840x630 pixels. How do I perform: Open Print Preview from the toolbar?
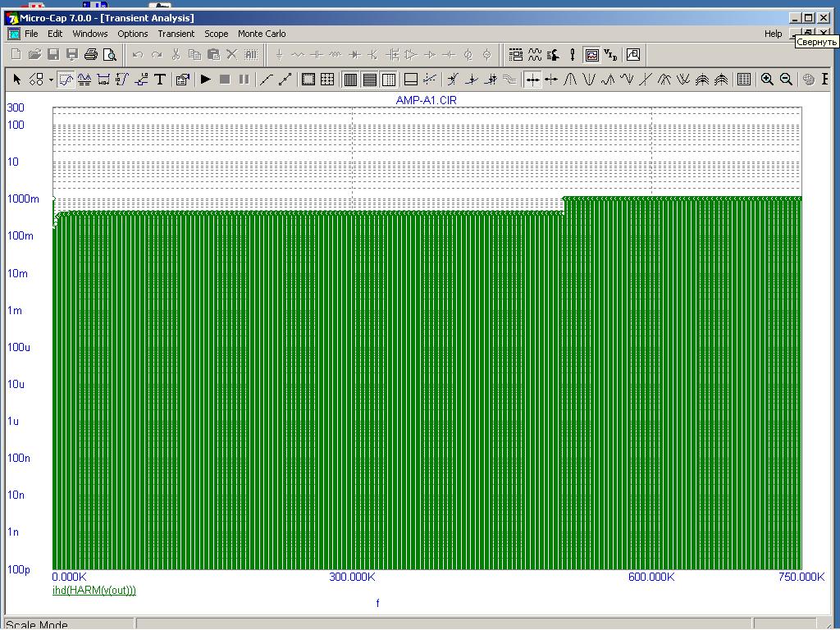pos(109,54)
